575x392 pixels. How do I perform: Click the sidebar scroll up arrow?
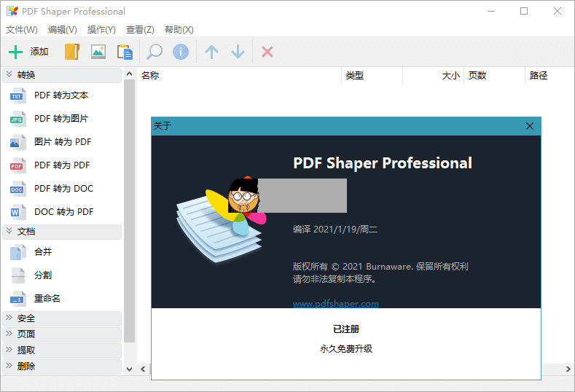point(129,74)
